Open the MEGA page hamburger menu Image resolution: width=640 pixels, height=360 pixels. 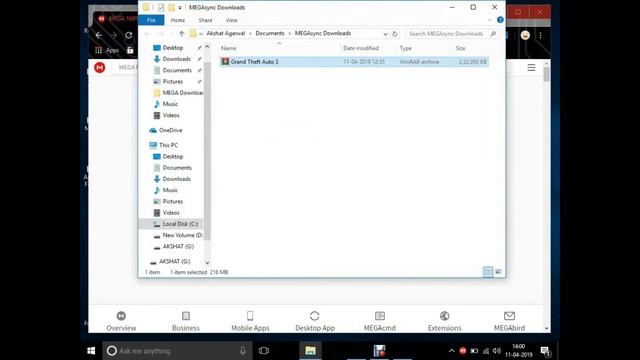coord(531,68)
